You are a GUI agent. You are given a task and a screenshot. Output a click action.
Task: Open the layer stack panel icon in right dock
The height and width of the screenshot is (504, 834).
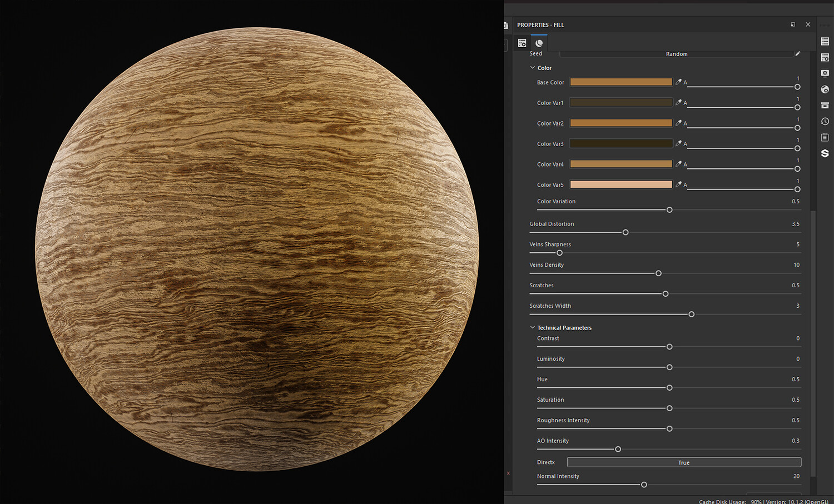[x=825, y=42]
